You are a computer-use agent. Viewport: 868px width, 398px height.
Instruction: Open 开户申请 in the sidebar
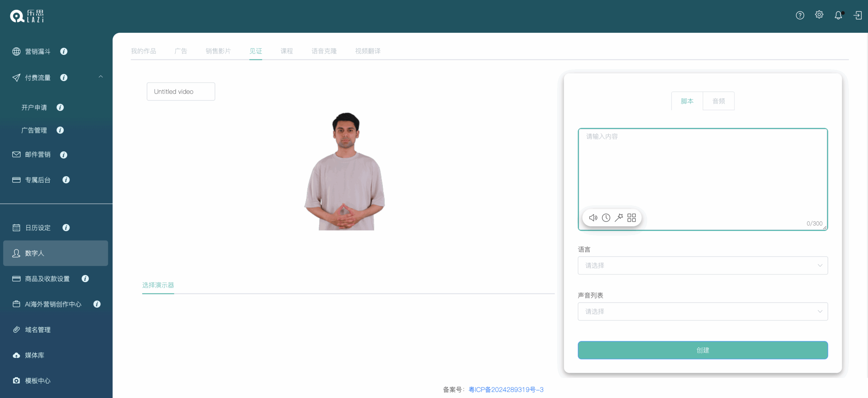(x=34, y=107)
